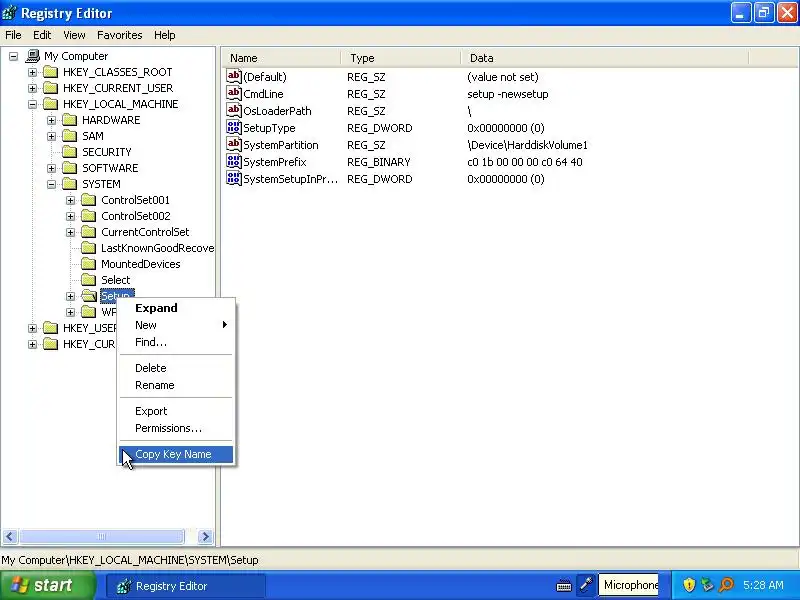The width and height of the screenshot is (800, 600).
Task: Expand the HKEY_CURRENT_USER node
Action: point(32,88)
